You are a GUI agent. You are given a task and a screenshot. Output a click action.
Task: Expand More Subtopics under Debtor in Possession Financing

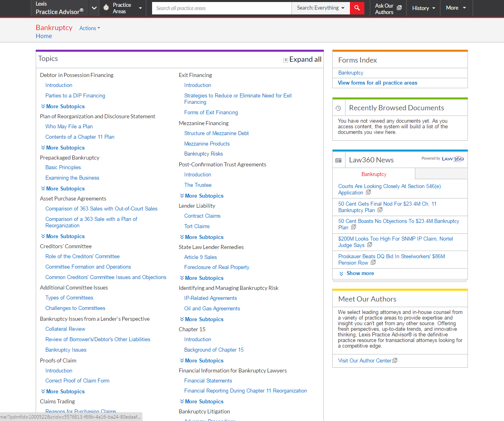pyautogui.click(x=63, y=106)
